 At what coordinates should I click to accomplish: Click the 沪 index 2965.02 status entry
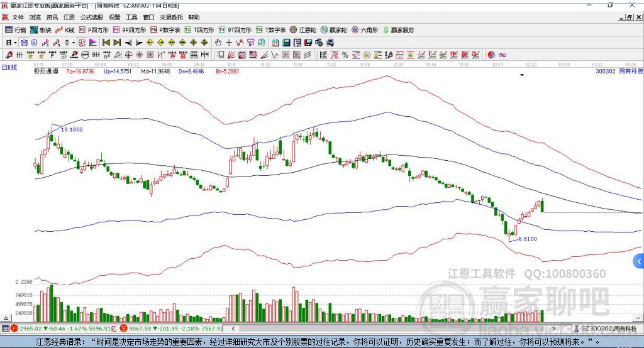point(64,329)
